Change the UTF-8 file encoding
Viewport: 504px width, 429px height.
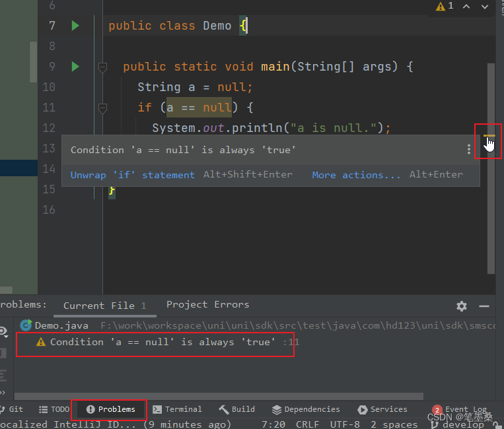(x=345, y=424)
